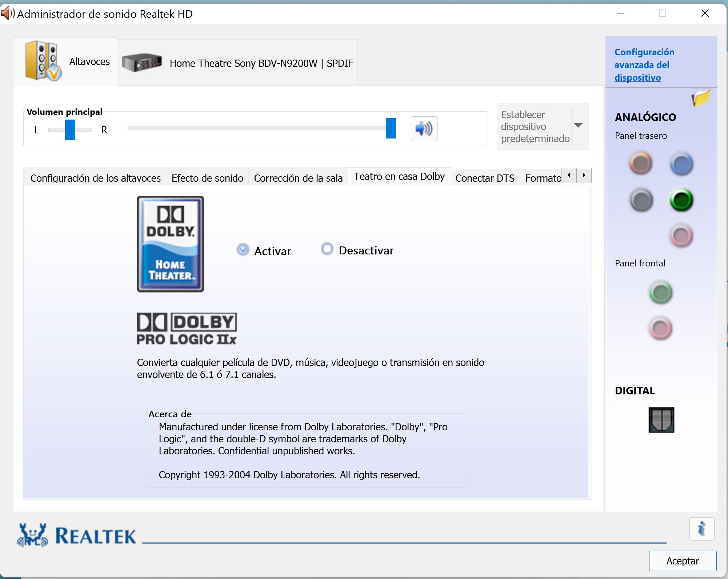The width and height of the screenshot is (728, 579).
Task: Click the gray rear panel jack
Action: 641,200
